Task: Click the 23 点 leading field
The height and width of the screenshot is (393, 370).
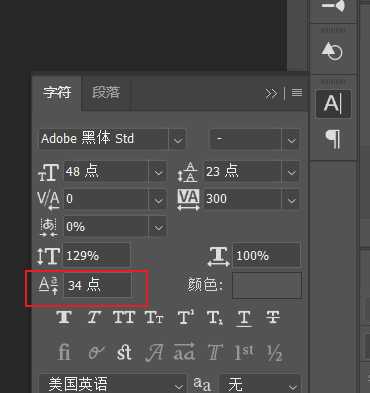Action: 243,172
